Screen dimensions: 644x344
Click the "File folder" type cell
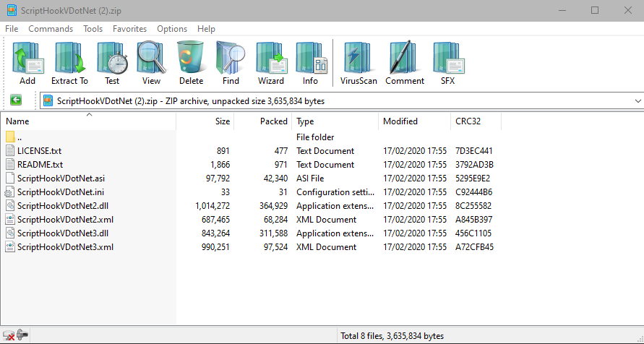tap(315, 137)
